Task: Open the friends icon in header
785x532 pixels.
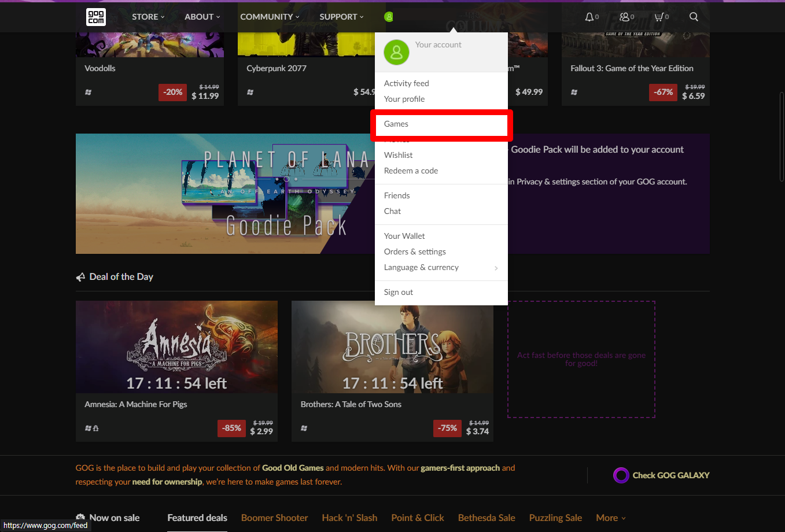Action: click(x=624, y=17)
